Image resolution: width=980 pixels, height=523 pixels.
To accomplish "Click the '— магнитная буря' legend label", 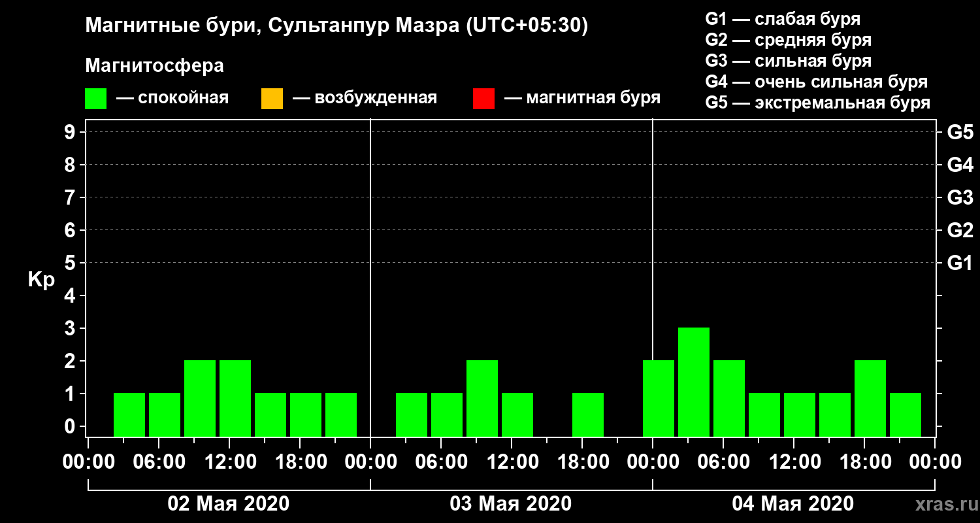I will pyautogui.click(x=583, y=99).
